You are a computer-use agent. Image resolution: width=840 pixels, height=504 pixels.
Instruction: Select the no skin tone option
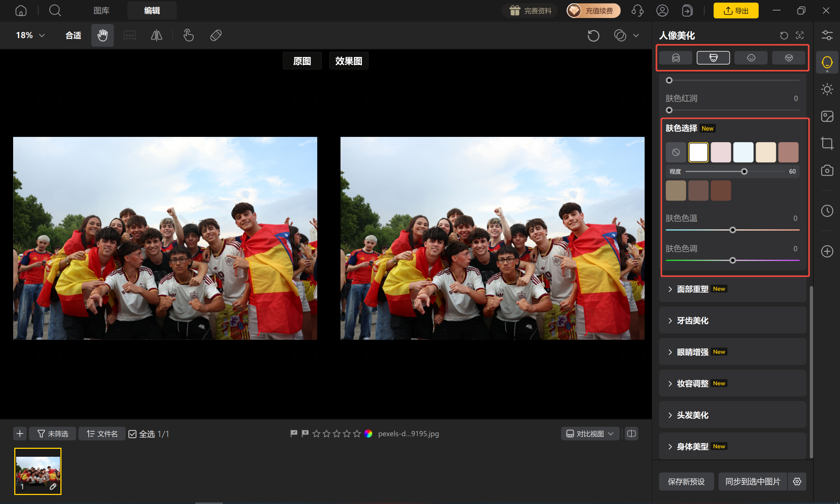pyautogui.click(x=676, y=152)
